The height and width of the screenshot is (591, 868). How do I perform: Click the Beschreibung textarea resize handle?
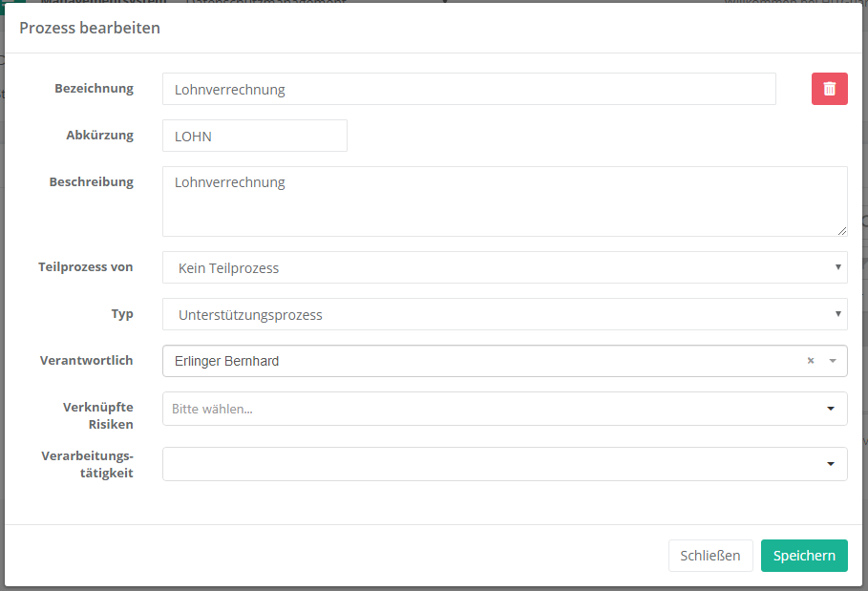click(841, 230)
